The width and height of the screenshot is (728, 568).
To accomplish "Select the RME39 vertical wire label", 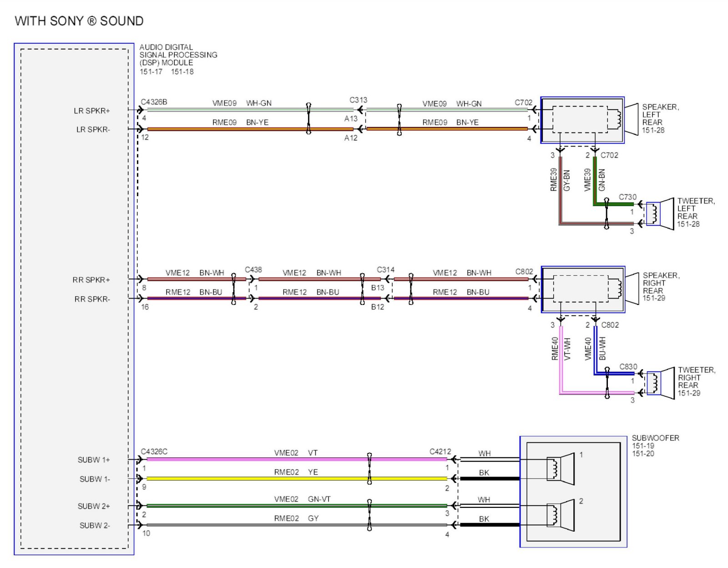I will point(554,179).
